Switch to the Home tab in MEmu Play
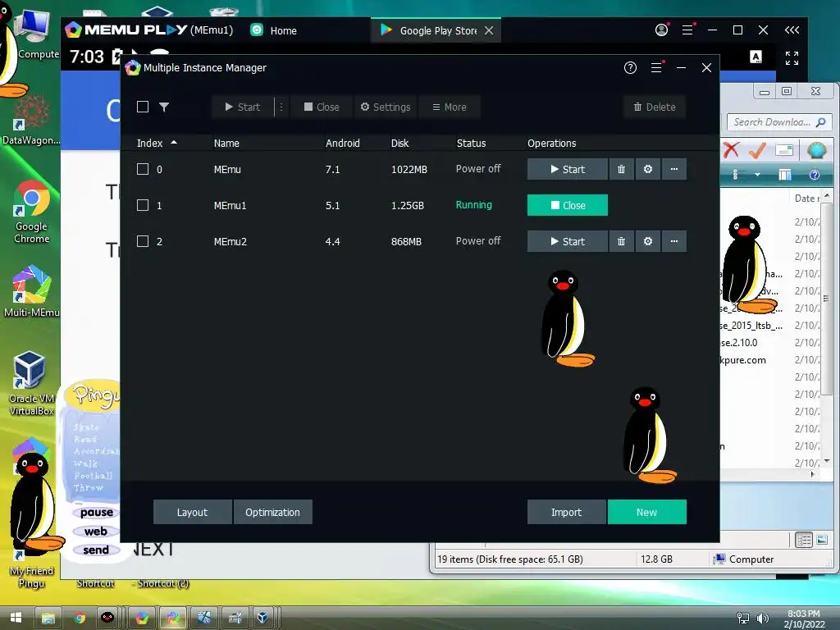This screenshot has width=840, height=630. tap(274, 30)
